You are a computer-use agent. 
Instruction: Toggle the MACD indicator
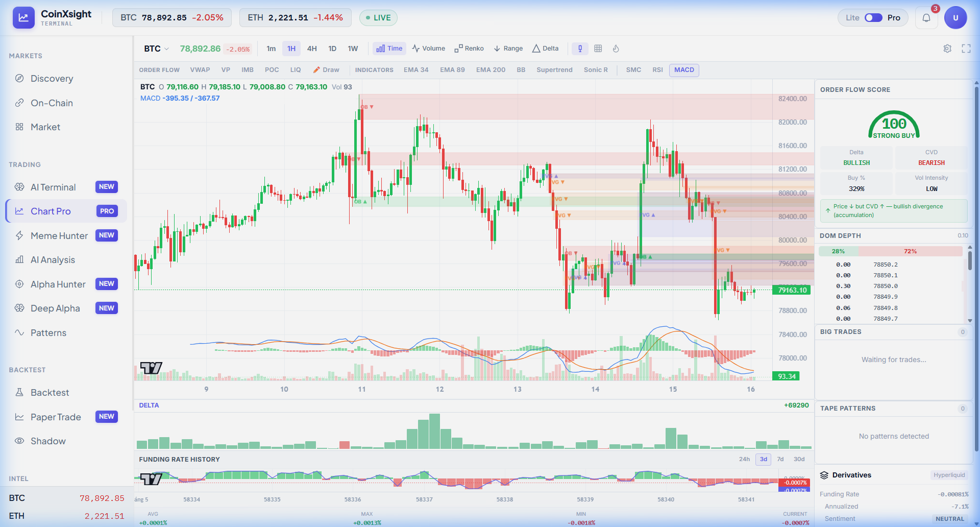click(x=684, y=70)
